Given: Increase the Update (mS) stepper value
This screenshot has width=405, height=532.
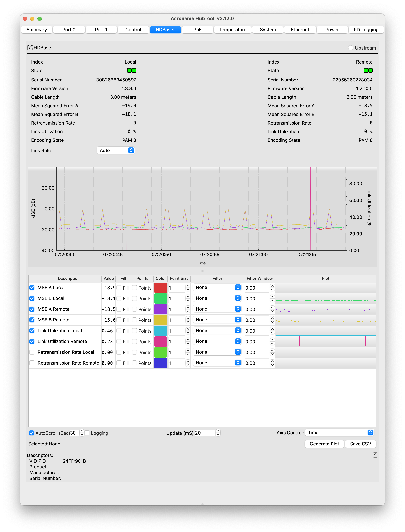Looking at the screenshot, I should tap(218, 431).
